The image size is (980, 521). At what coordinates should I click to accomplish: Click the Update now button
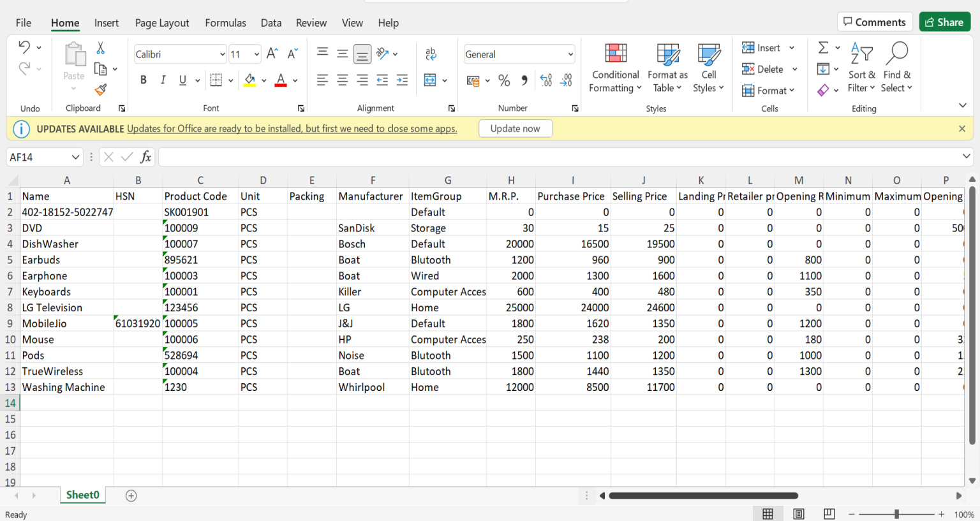click(x=516, y=129)
